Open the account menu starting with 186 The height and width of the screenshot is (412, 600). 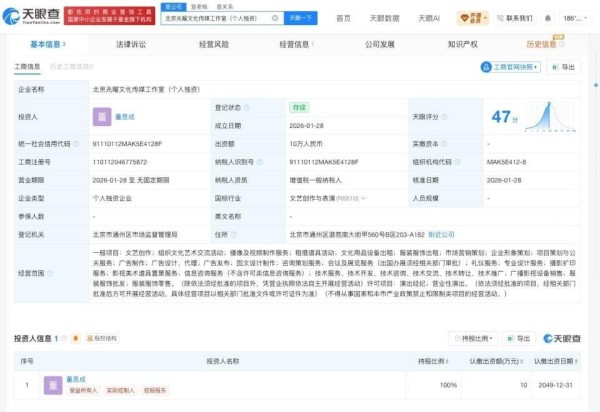pyautogui.click(x=575, y=18)
